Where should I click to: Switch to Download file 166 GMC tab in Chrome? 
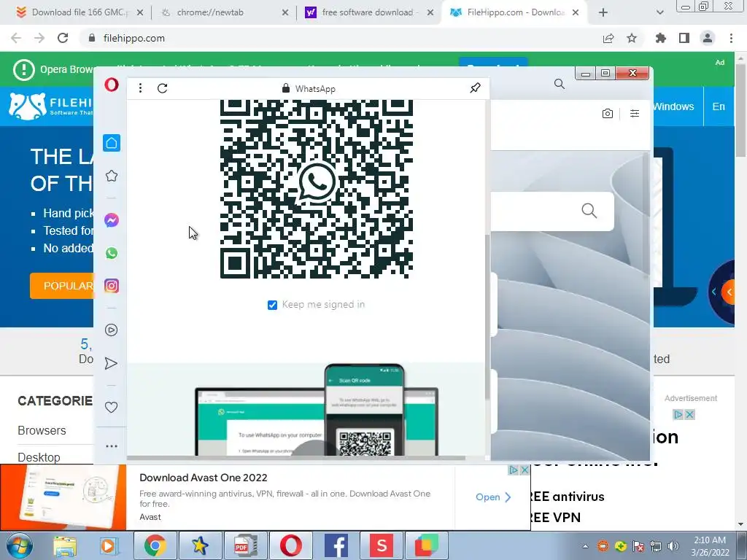point(79,12)
